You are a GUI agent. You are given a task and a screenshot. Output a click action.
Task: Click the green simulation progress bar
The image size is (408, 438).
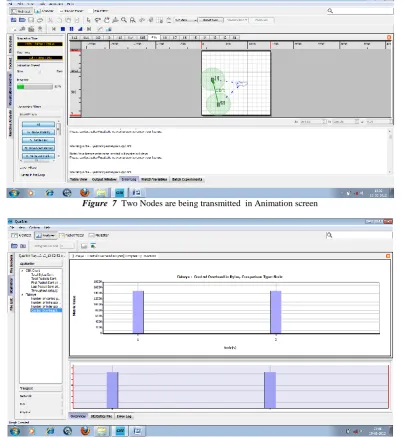click(x=35, y=87)
